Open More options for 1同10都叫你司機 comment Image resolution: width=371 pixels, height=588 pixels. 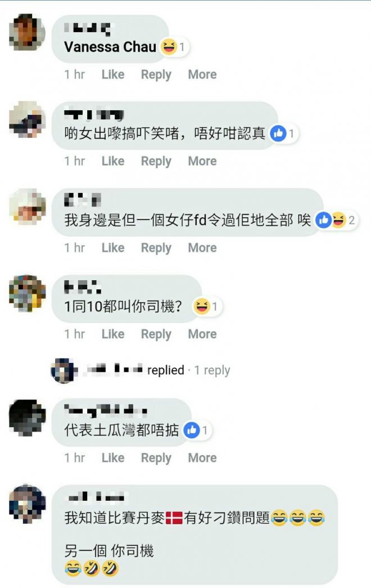pyautogui.click(x=202, y=334)
